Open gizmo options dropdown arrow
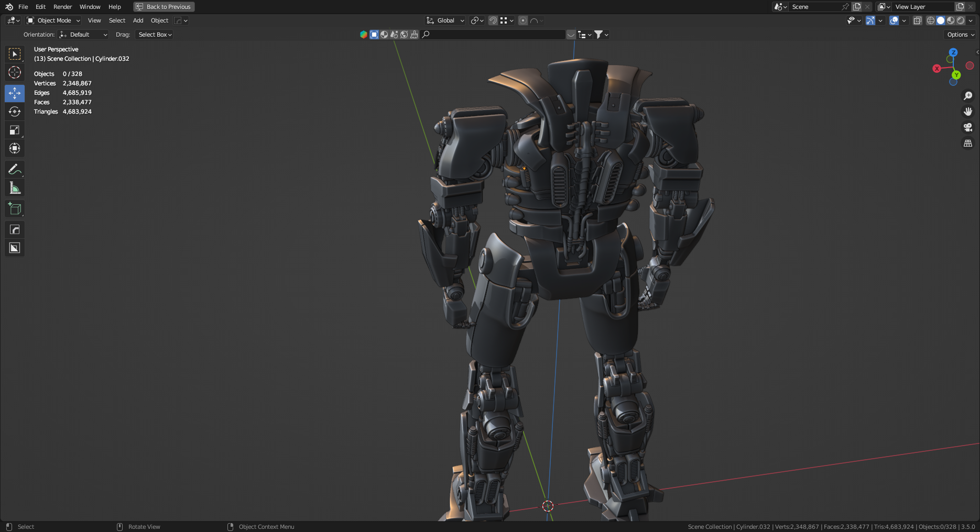 [x=880, y=20]
